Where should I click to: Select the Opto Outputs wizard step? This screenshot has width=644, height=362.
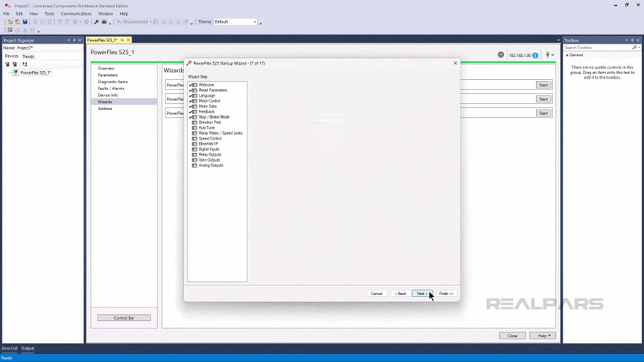click(209, 160)
